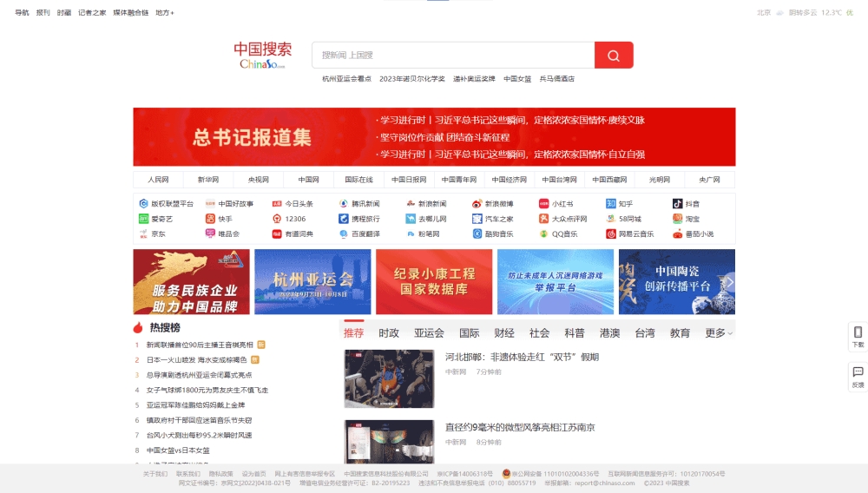Open the 58同城 shortcut icon
Screen dimensions: 868x493
[610, 219]
